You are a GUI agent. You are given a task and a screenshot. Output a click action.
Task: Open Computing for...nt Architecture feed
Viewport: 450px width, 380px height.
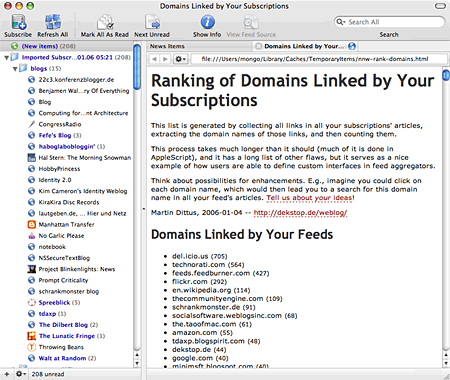[83, 113]
